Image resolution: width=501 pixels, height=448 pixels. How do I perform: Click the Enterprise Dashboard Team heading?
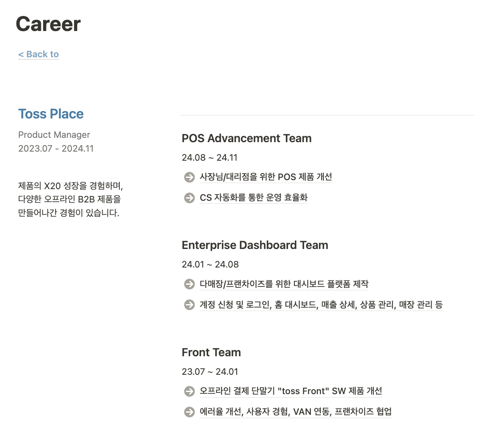(255, 245)
